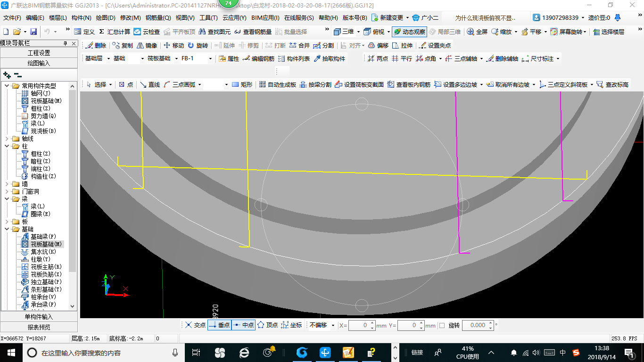This screenshot has width=644, height=362.
Task: Click 拾取构件 pick component tool
Action: (329, 59)
